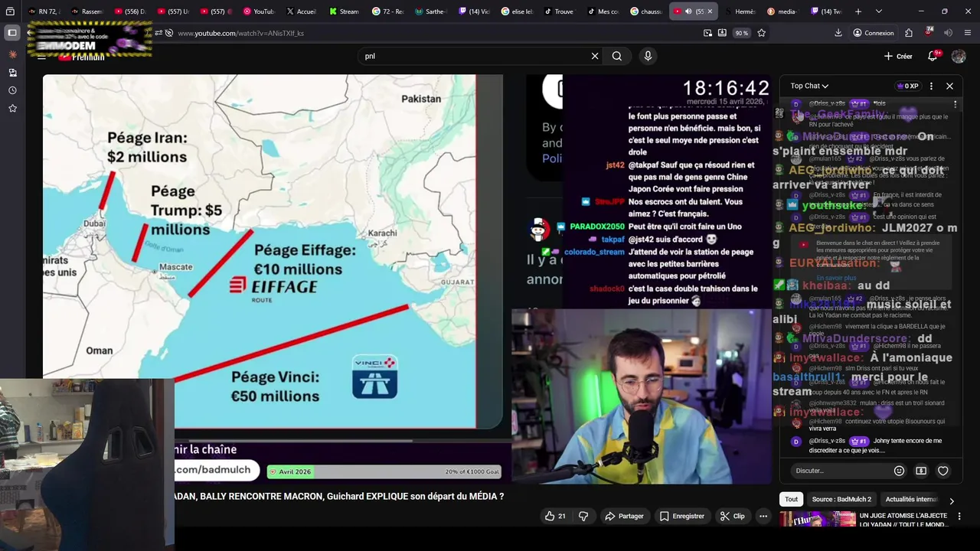Close the live chat panel
The width and height of the screenshot is (980, 551).
pyautogui.click(x=949, y=86)
